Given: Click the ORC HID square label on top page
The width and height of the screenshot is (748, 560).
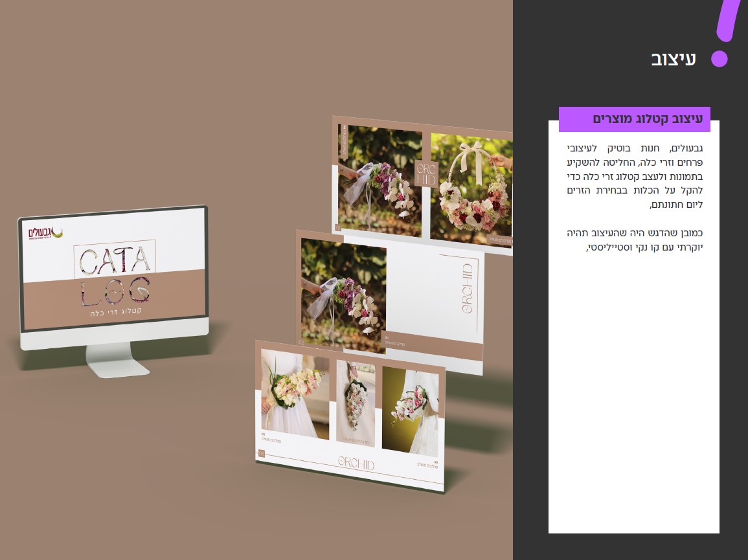Looking at the screenshot, I should click(426, 174).
